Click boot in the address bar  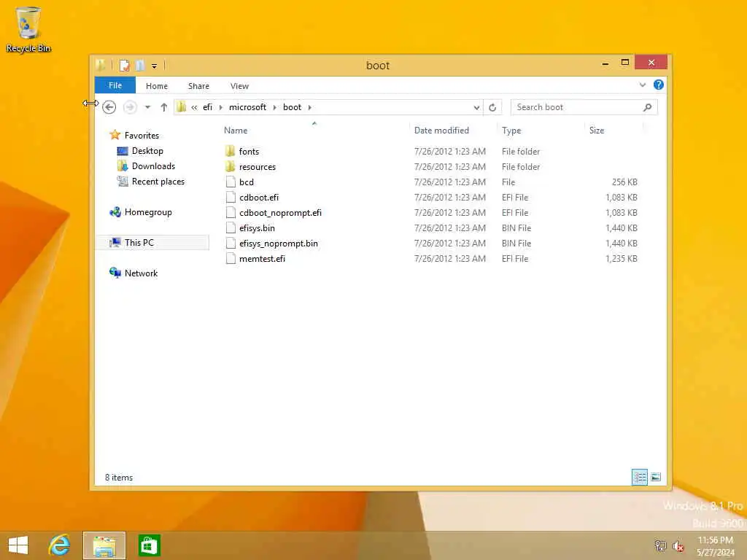[x=292, y=107]
